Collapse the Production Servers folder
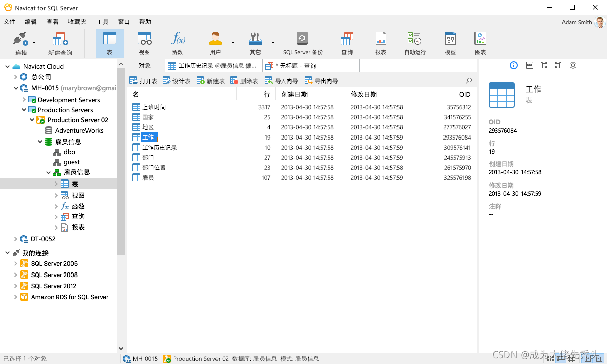 [x=24, y=110]
